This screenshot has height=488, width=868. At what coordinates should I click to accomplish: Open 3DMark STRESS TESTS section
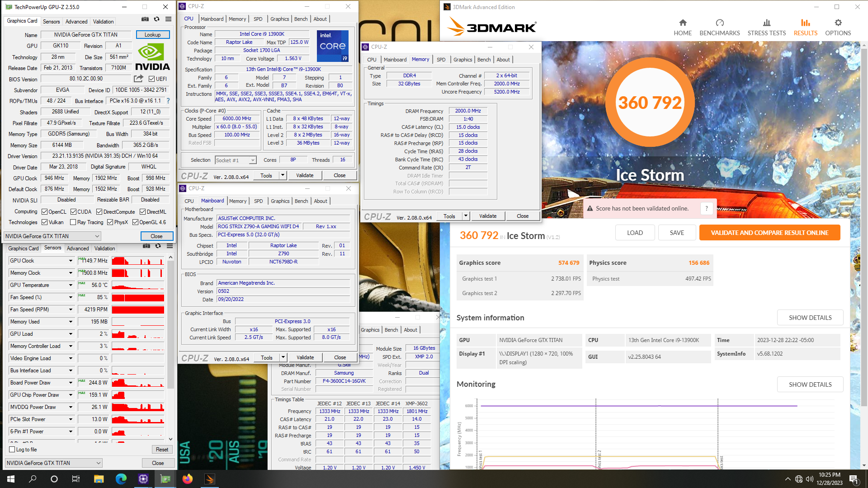[767, 27]
